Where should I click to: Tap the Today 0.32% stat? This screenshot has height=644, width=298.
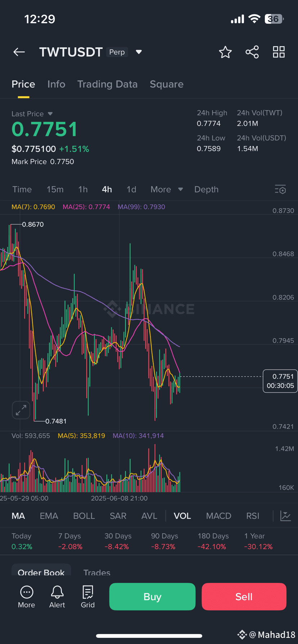[x=22, y=541]
